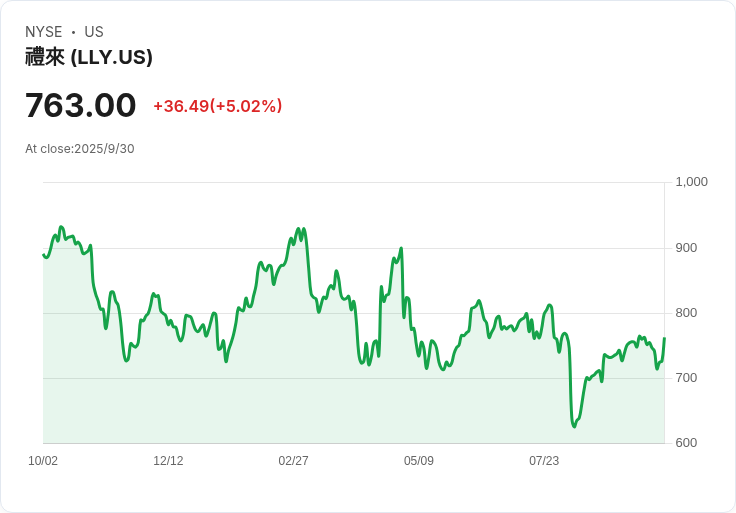Open the 禮來 (LLY.US) stock title
736x513 pixels.
coord(89,57)
